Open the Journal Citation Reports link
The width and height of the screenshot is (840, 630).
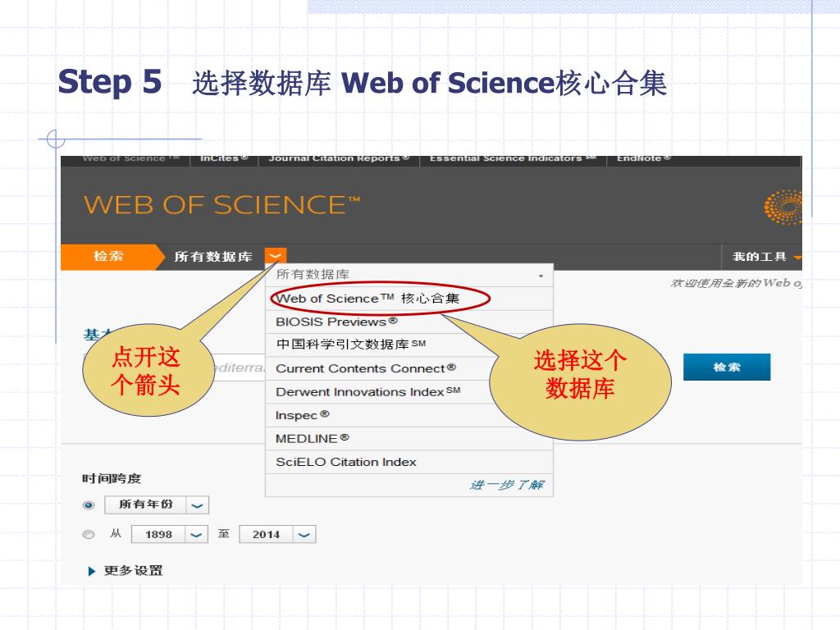339,158
